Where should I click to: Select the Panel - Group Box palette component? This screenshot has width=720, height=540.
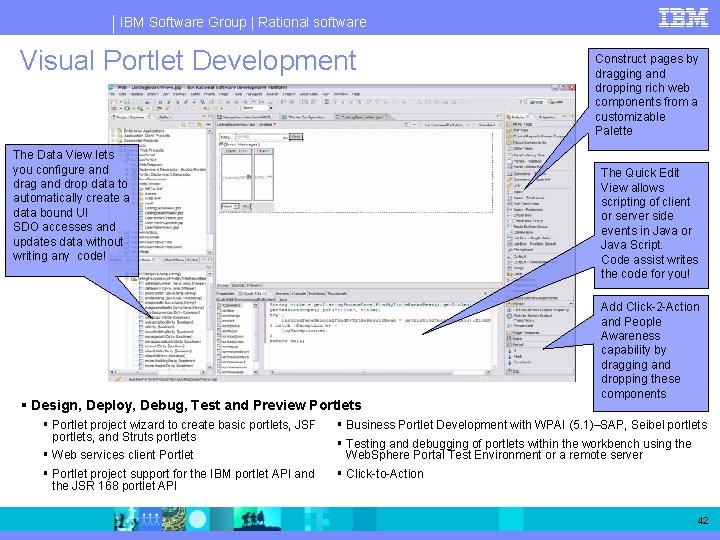[x=526, y=155]
